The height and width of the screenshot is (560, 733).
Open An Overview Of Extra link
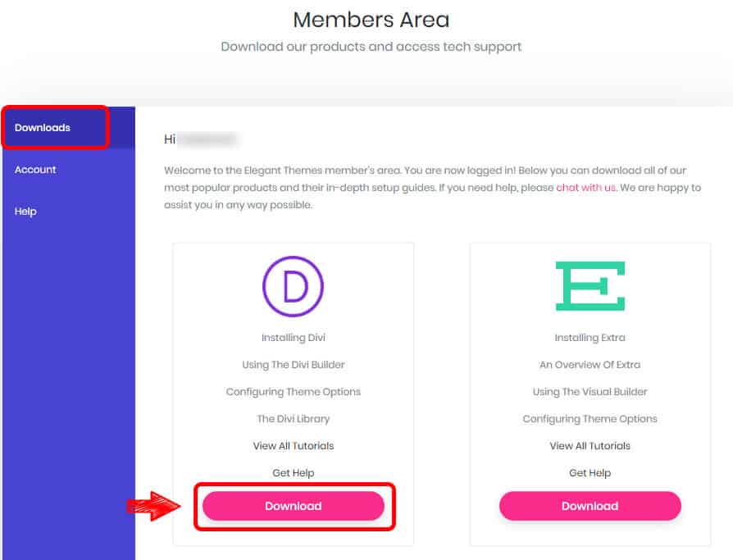click(590, 365)
